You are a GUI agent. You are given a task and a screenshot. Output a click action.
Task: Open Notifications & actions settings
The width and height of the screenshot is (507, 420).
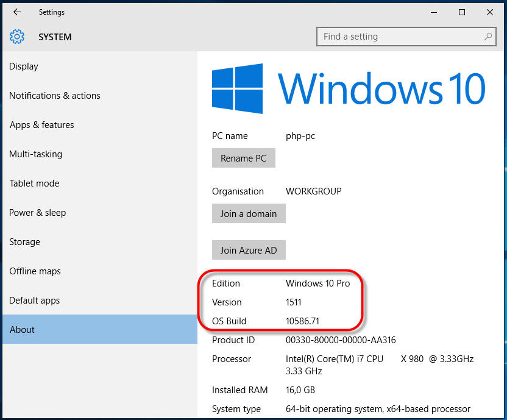click(x=55, y=96)
